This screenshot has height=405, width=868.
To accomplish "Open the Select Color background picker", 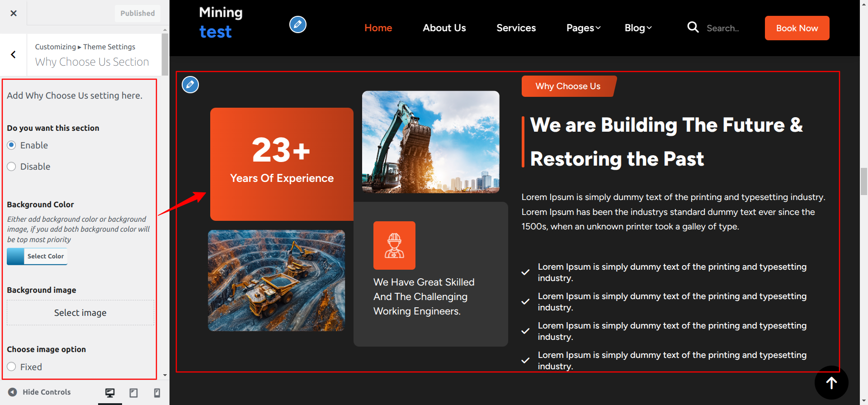I will tap(37, 256).
